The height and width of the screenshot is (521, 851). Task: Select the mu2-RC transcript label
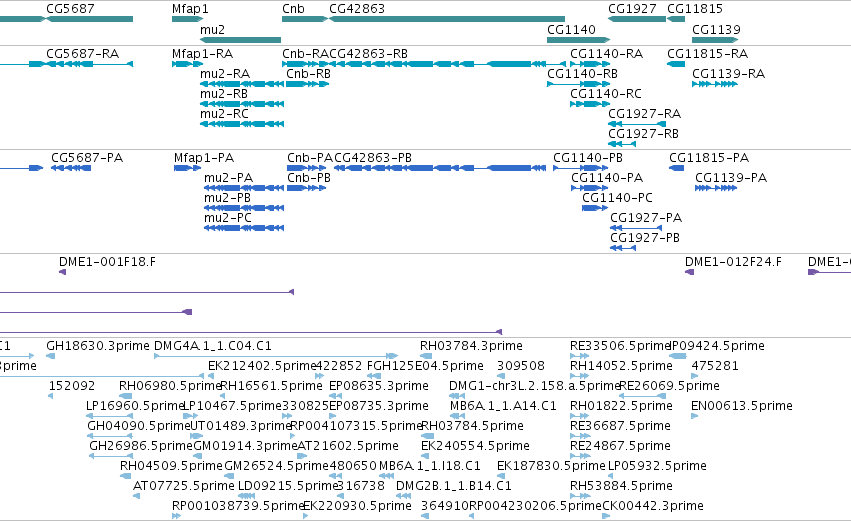224,114
